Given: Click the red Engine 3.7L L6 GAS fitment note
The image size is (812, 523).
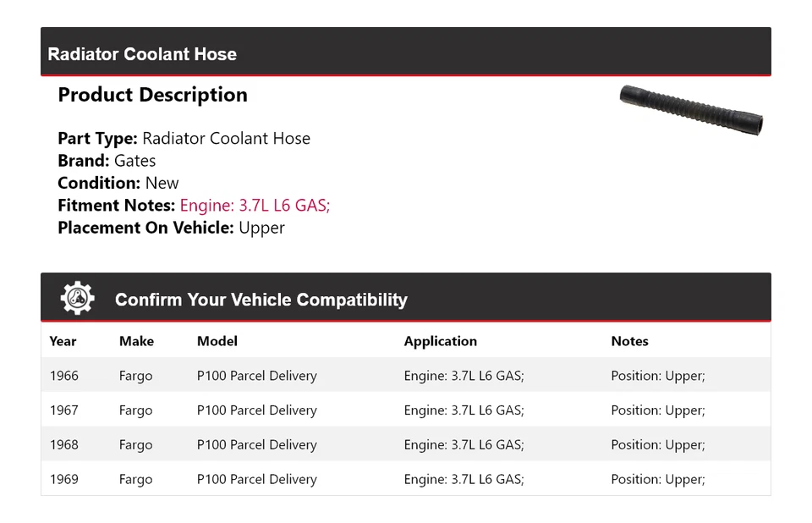Looking at the screenshot, I should (x=255, y=205).
